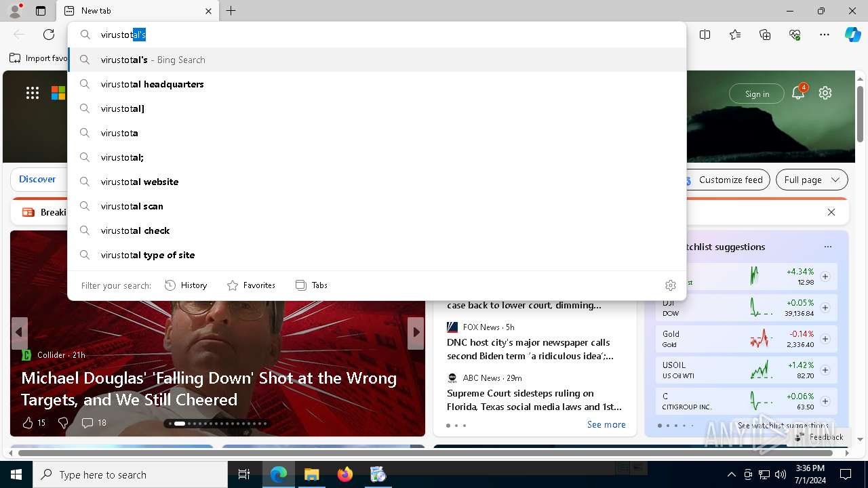Image resolution: width=868 pixels, height=488 pixels.
Task: Filter search by Favorites
Action: [251, 285]
